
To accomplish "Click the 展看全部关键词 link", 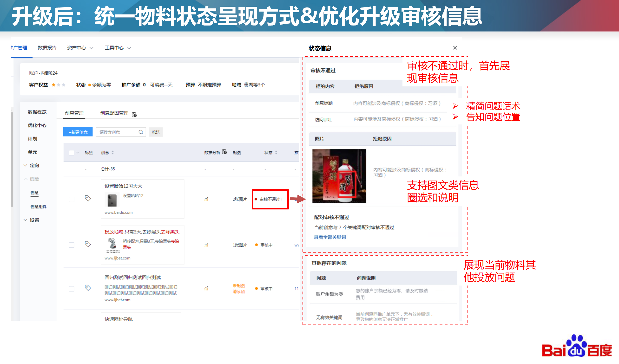I will (x=330, y=237).
